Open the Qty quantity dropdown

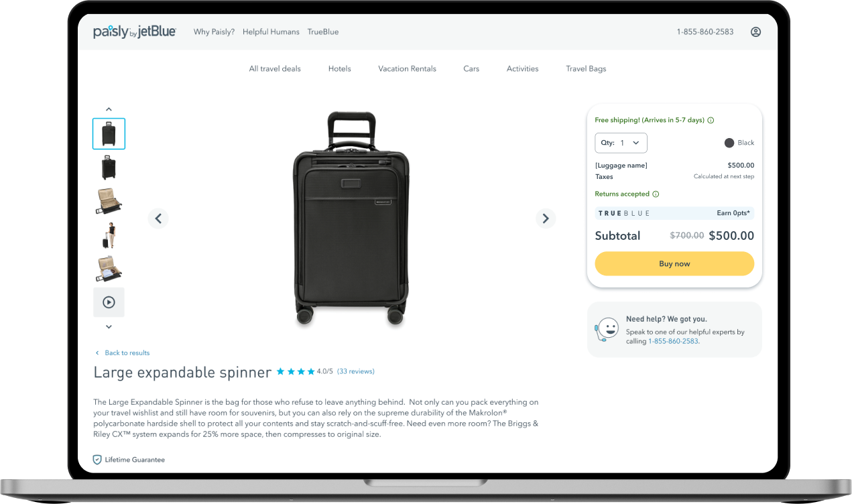pyautogui.click(x=621, y=143)
